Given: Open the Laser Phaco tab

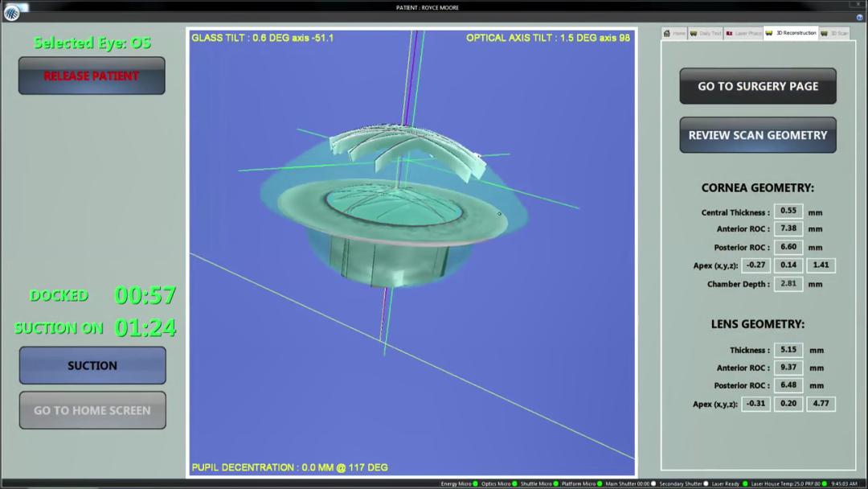Looking at the screenshot, I should point(743,33).
